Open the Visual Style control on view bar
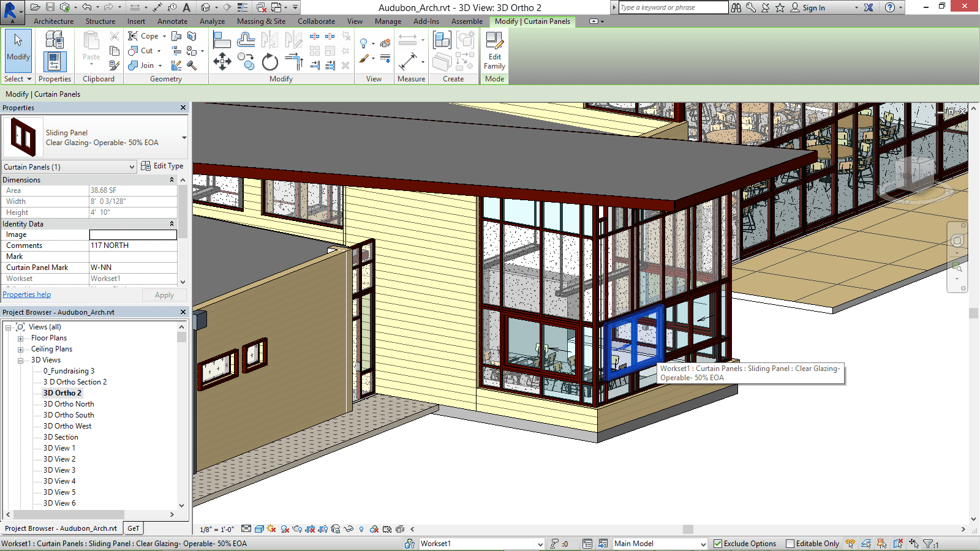The height and width of the screenshot is (551, 980). coord(259,528)
